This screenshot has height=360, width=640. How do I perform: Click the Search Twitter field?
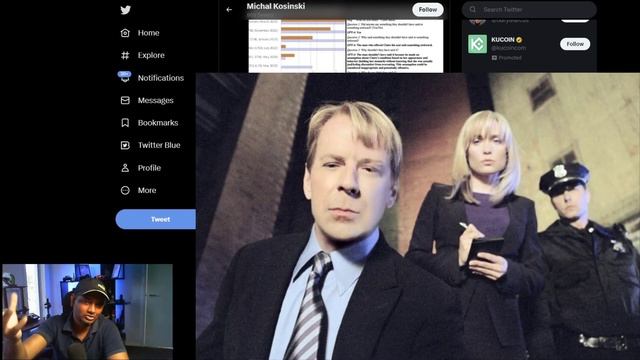(529, 9)
